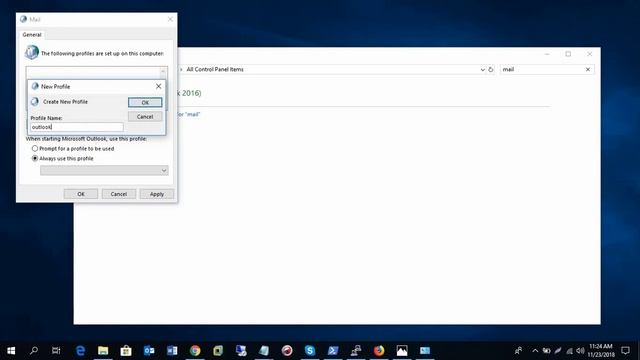Click the Mail icon in the Mail dialog title bar
This screenshot has width=640, height=360.
tap(24, 19)
